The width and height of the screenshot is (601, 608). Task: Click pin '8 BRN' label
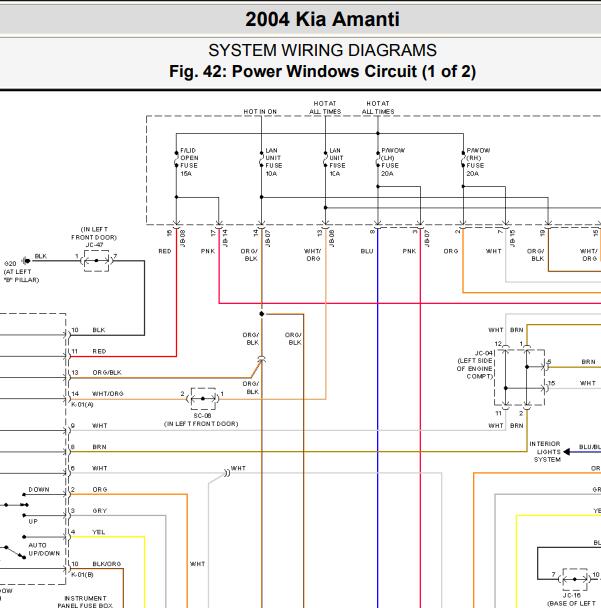[89, 447]
